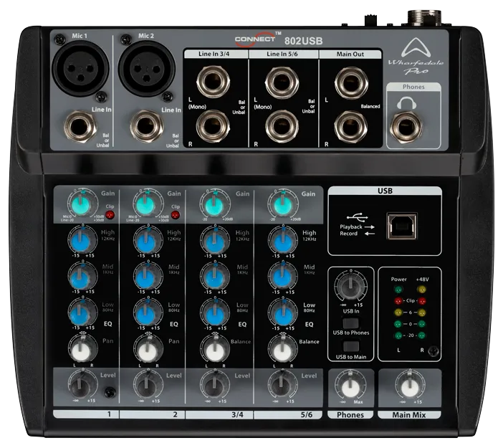Click the USB trident symbol icon
This screenshot has height=448, width=503.
point(355,216)
